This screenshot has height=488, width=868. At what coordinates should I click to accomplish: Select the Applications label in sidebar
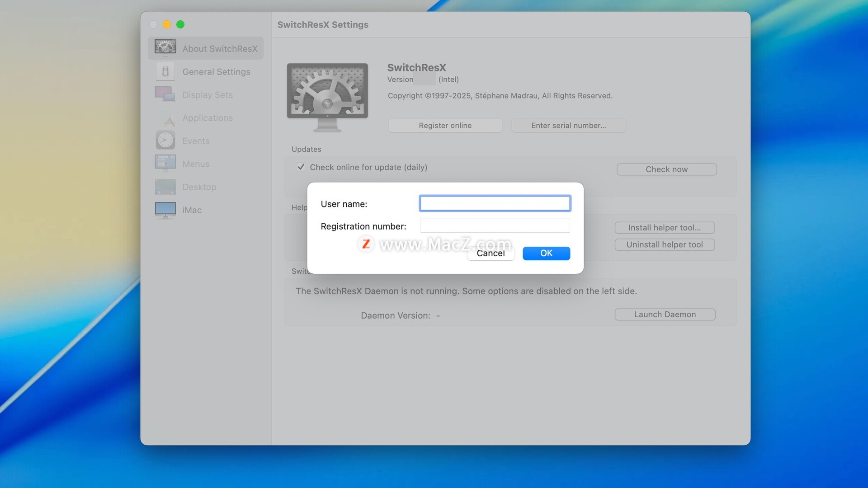point(208,118)
